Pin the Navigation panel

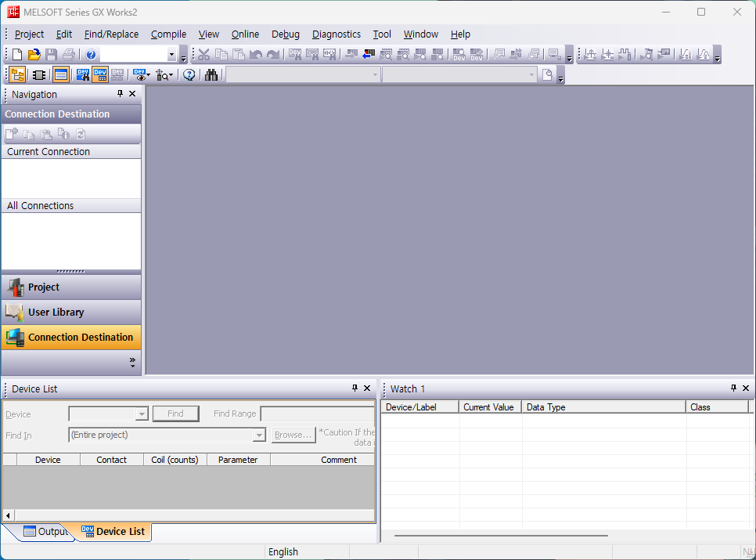[x=120, y=93]
